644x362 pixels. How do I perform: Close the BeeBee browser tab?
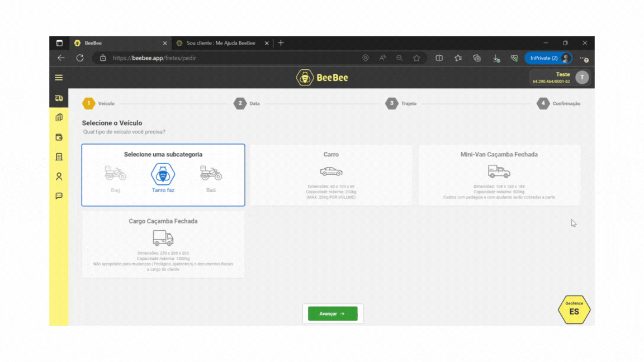click(165, 43)
